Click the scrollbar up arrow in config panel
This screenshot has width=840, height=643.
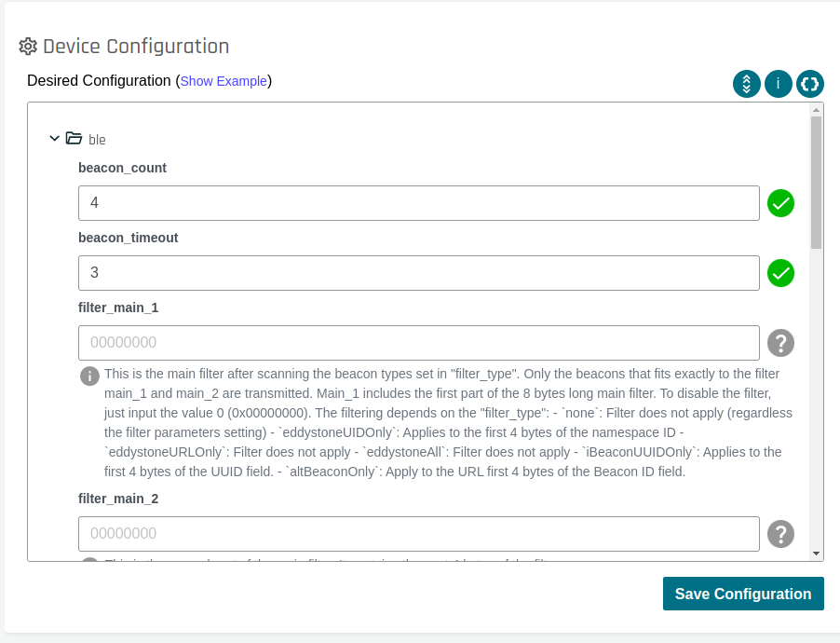(x=817, y=110)
